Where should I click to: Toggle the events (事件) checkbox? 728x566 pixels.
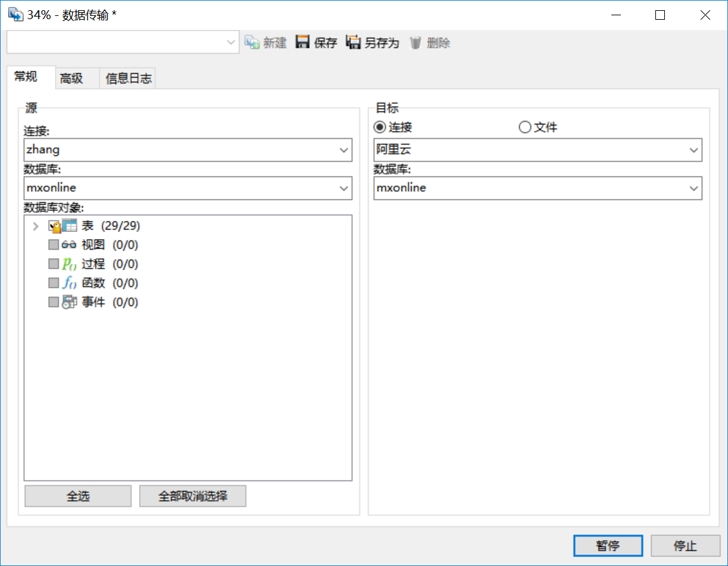[54, 302]
